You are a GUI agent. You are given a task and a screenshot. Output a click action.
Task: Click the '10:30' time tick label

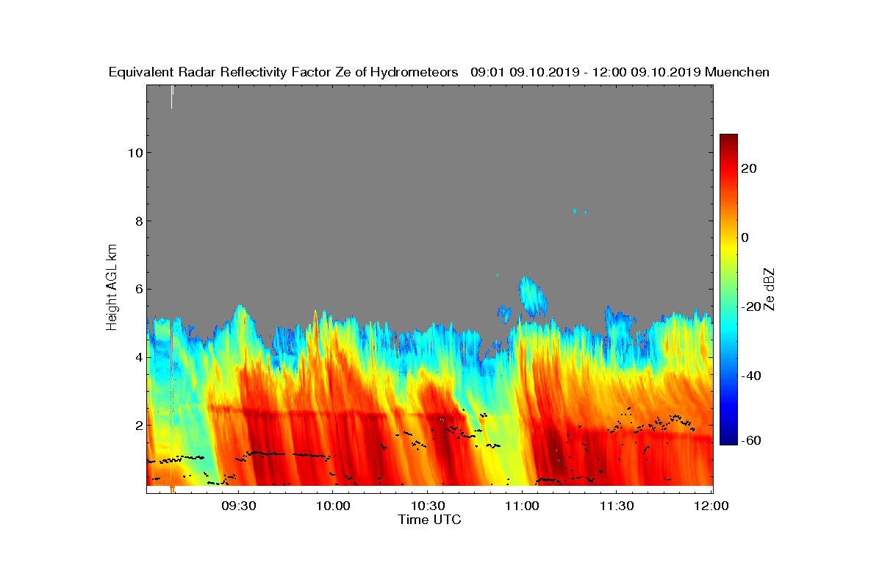[428, 506]
